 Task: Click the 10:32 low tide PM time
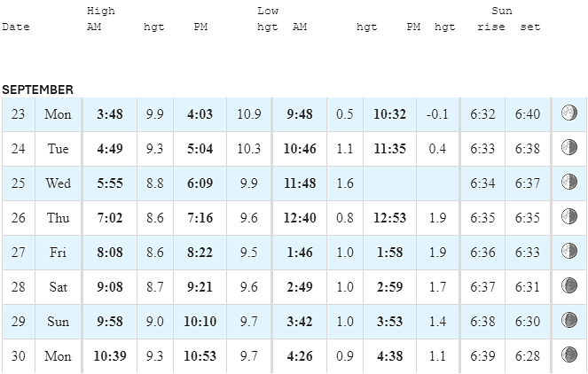click(389, 114)
